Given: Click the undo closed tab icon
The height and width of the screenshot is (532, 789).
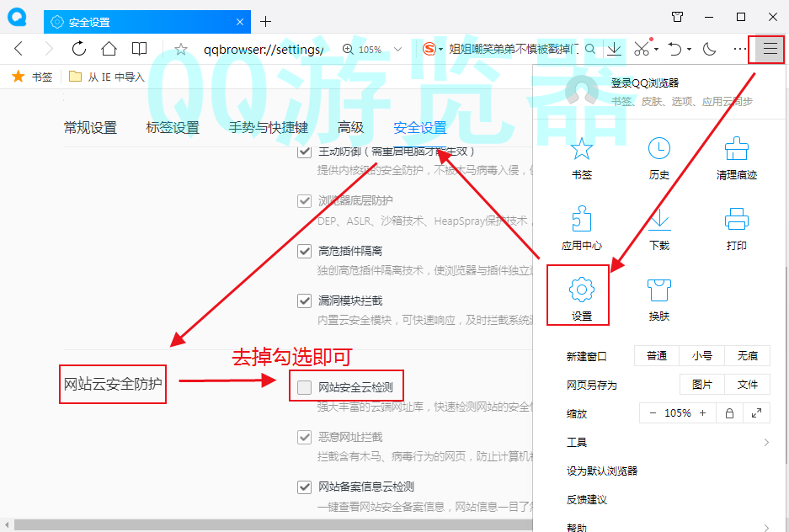Looking at the screenshot, I should tap(674, 49).
